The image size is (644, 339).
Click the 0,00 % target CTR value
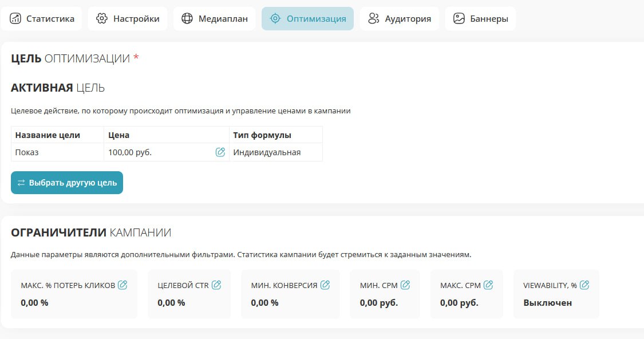click(x=171, y=303)
